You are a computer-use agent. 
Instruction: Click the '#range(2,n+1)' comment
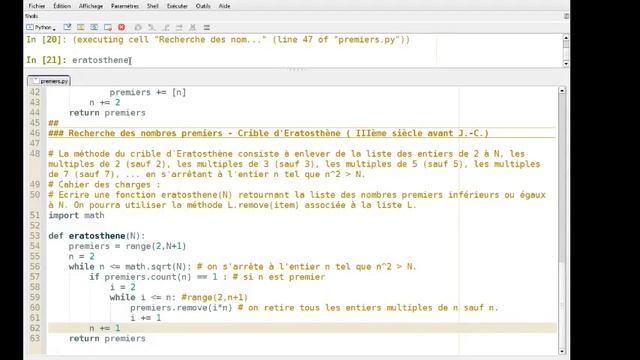[215, 298]
